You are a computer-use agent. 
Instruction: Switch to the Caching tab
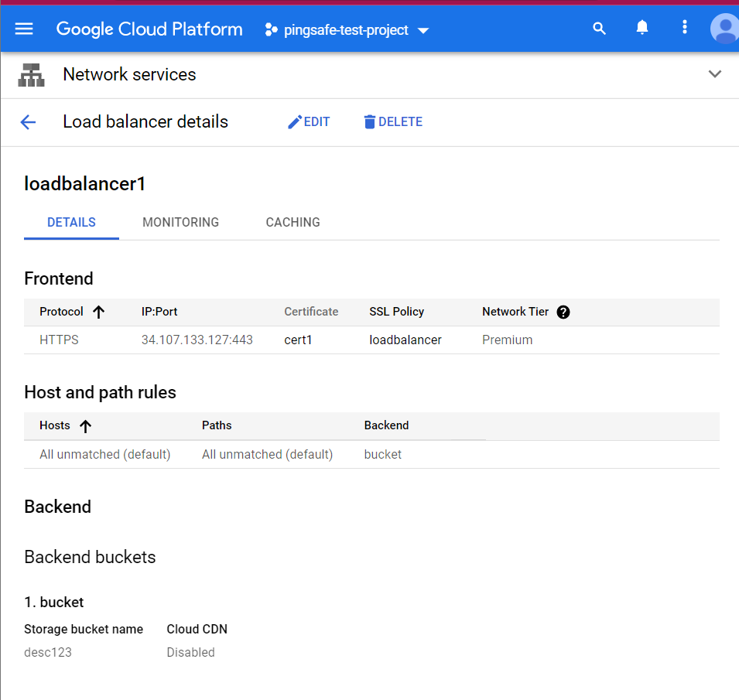(293, 222)
